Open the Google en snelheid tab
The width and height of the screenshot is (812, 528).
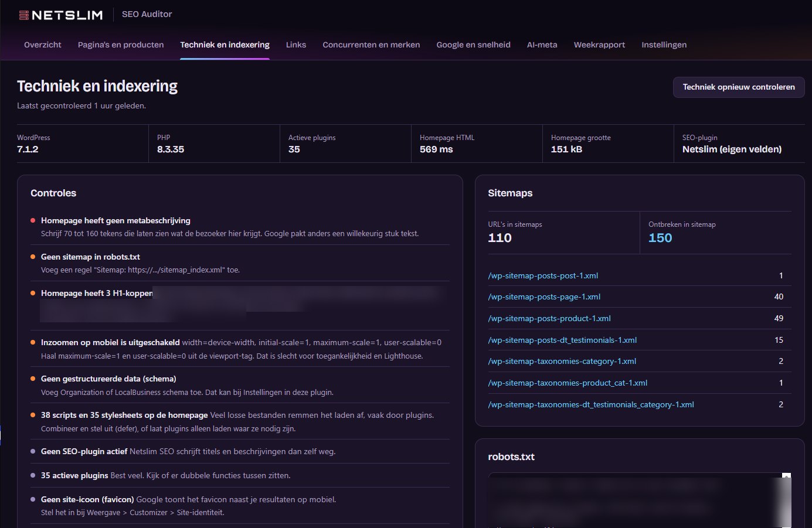pyautogui.click(x=473, y=45)
